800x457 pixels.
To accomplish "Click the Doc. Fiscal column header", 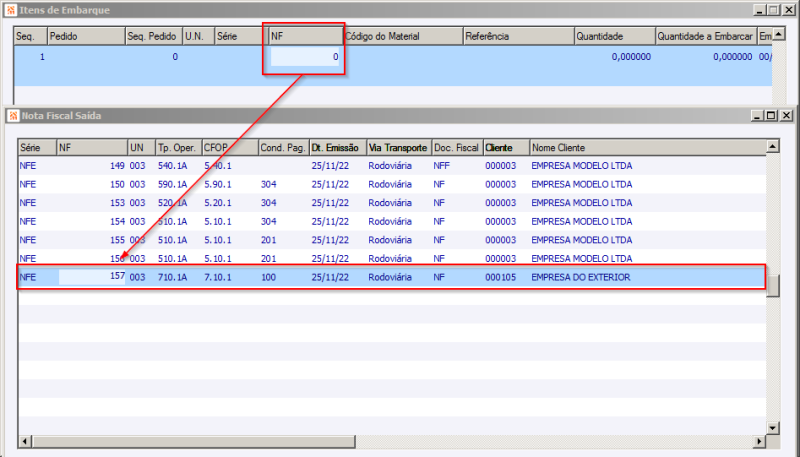I will tap(457, 147).
